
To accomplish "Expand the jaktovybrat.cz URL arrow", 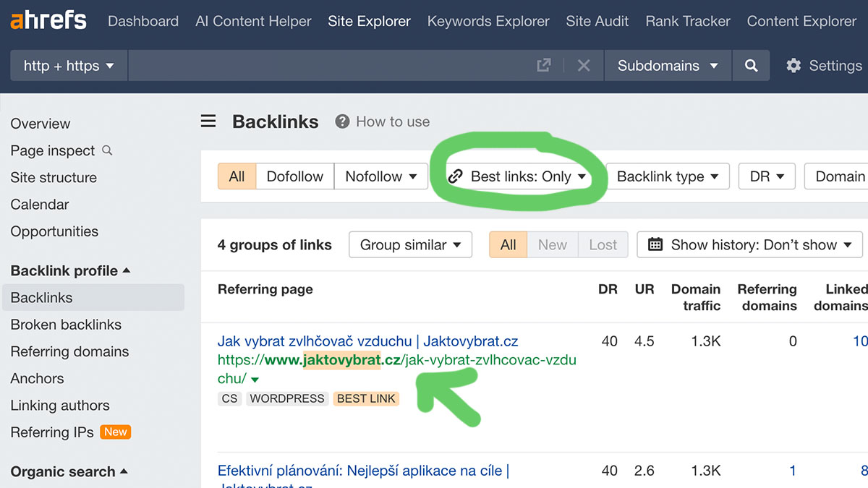I will (x=255, y=380).
